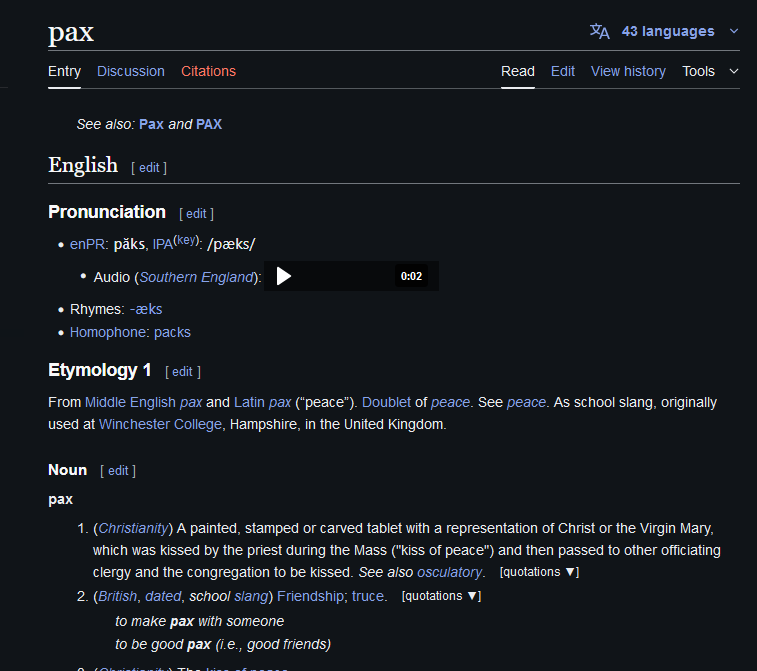
Task: Open the 43 languages dropdown
Action: [x=668, y=31]
